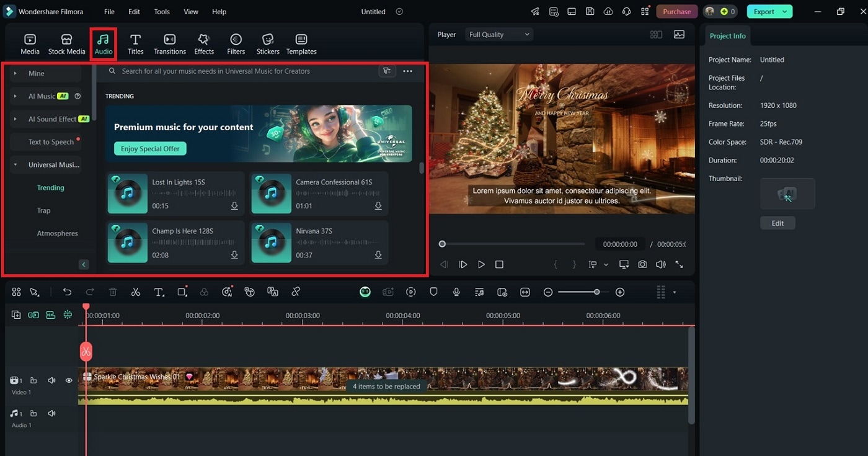Open the three-dot more options menu
Screen dimensions: 868x456
pos(407,71)
